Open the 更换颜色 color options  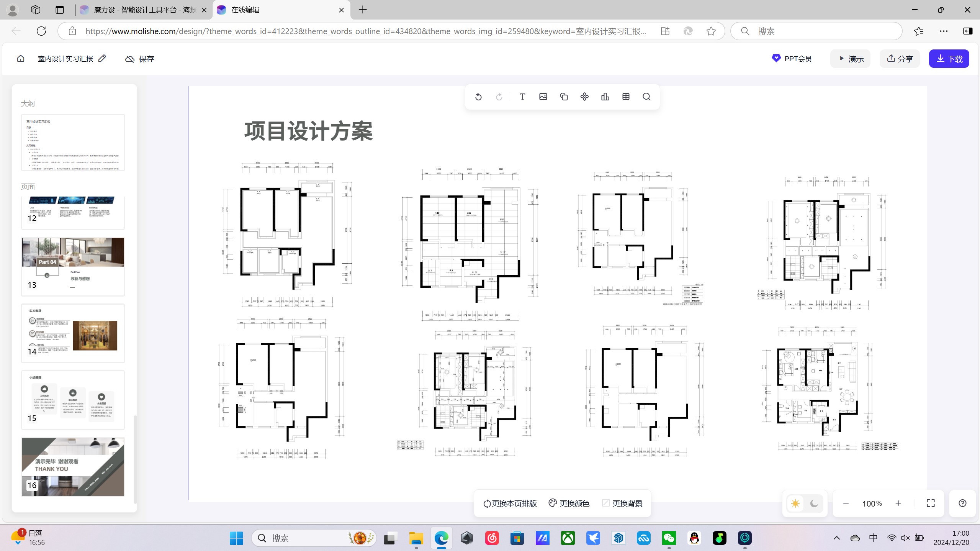(x=569, y=503)
